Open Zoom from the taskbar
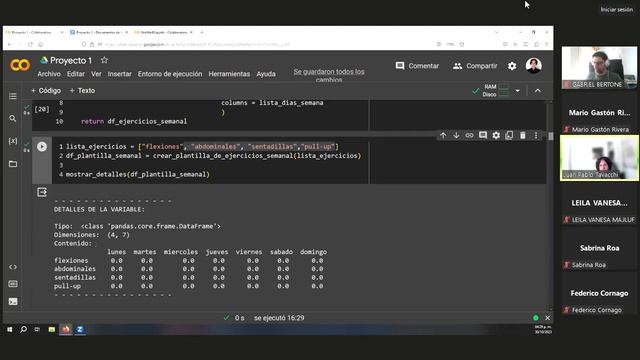Image resolution: width=640 pixels, height=360 pixels. click(x=80, y=329)
